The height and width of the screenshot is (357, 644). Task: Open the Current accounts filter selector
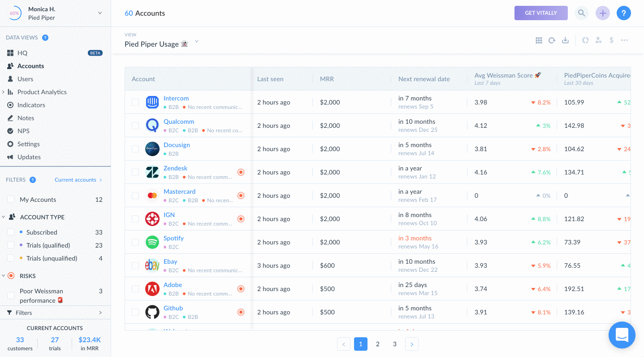point(78,180)
